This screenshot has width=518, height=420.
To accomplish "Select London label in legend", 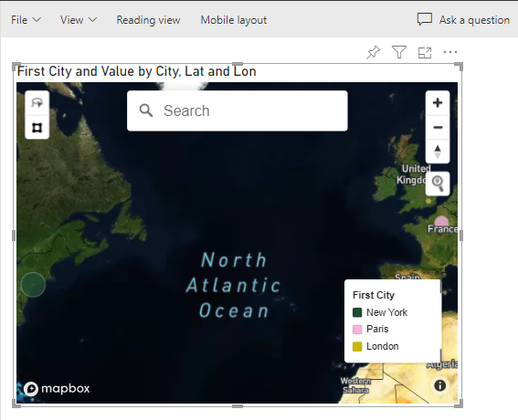I will [x=383, y=346].
